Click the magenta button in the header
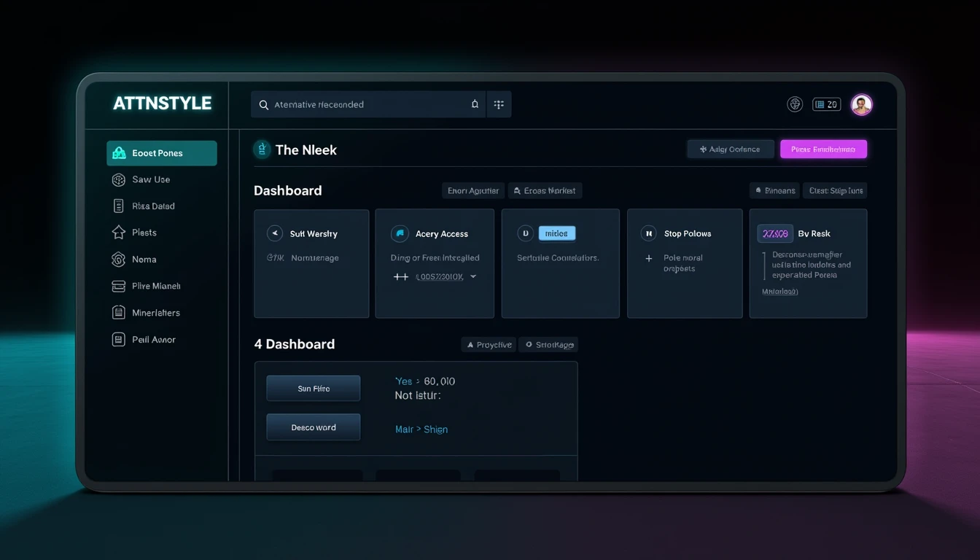This screenshot has width=980, height=560. coord(823,149)
